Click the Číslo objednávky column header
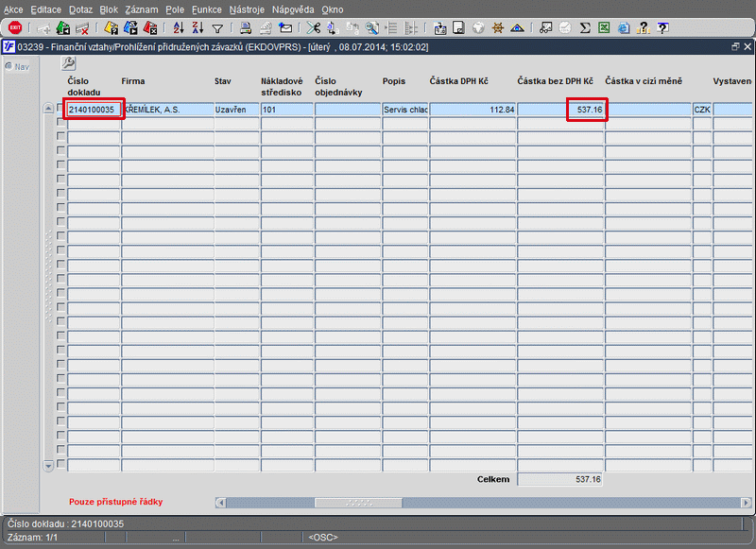 338,87
